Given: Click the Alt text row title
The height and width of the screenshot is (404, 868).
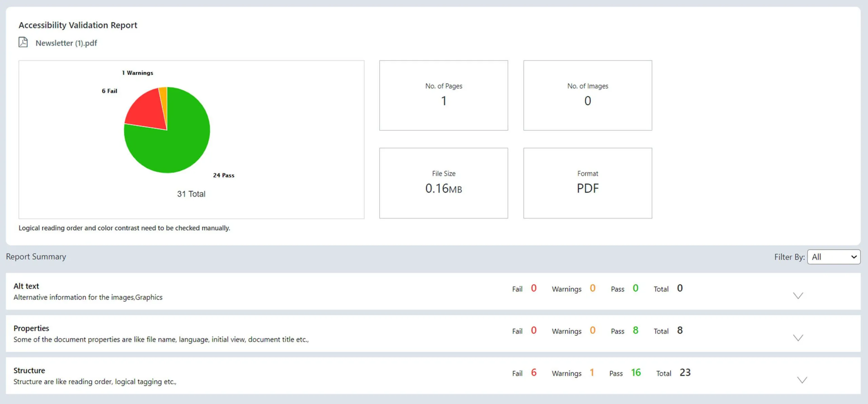Looking at the screenshot, I should pyautogui.click(x=26, y=286).
